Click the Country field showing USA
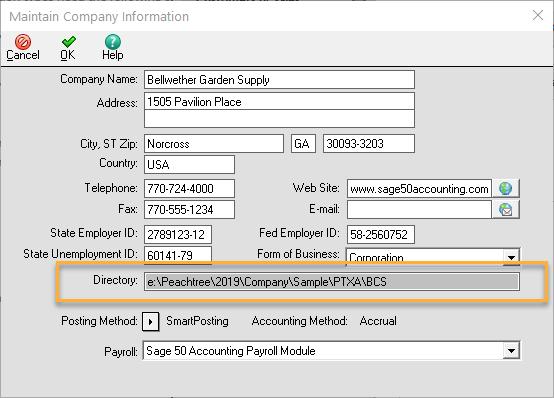The image size is (554, 398). 189,164
